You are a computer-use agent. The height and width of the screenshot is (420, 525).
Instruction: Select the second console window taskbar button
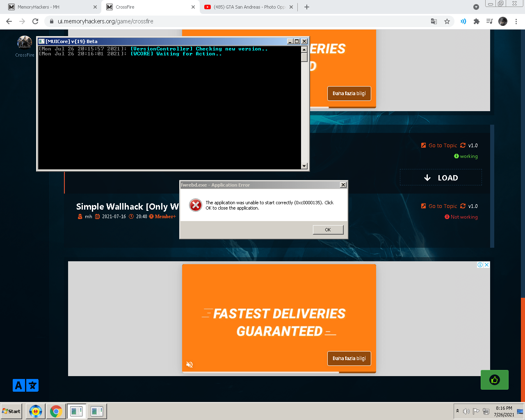coord(97,411)
